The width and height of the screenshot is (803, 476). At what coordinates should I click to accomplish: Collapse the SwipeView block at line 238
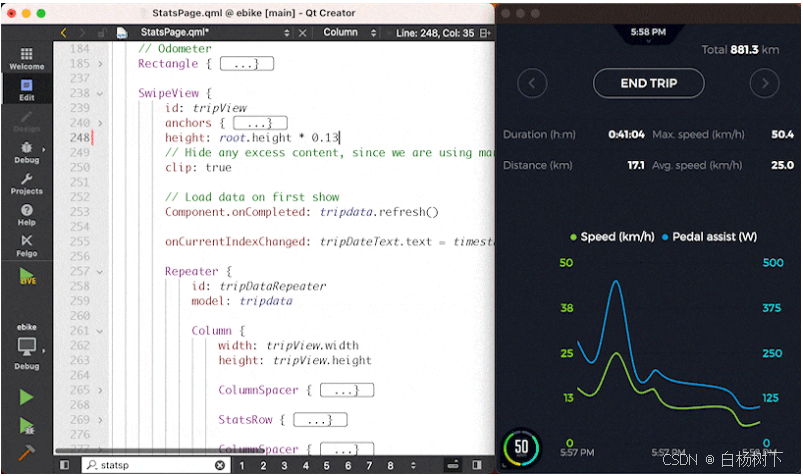coord(100,94)
